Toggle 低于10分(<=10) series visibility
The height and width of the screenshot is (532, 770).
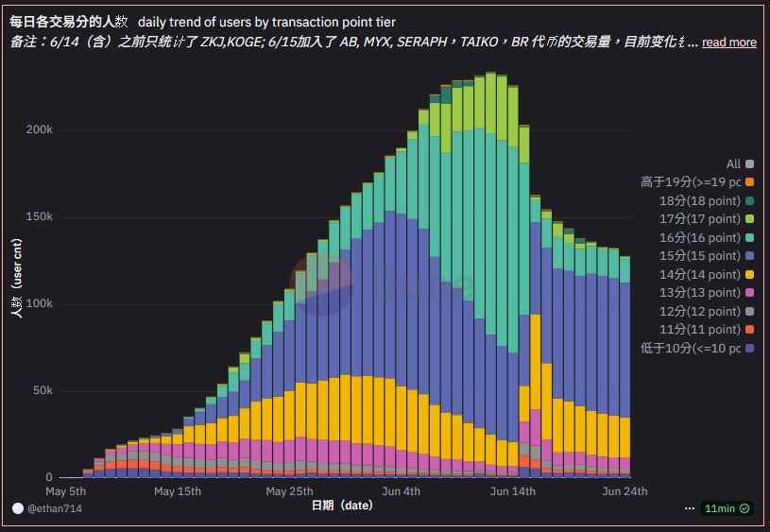(691, 348)
